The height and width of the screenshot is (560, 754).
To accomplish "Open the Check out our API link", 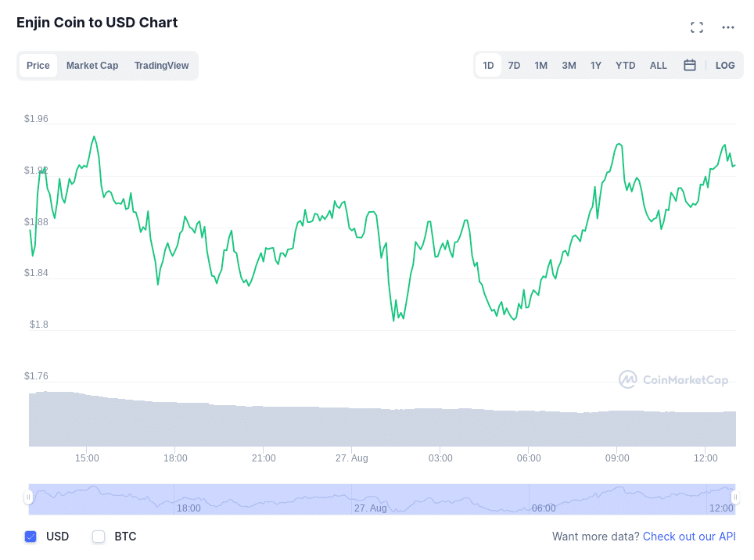I will (x=689, y=537).
